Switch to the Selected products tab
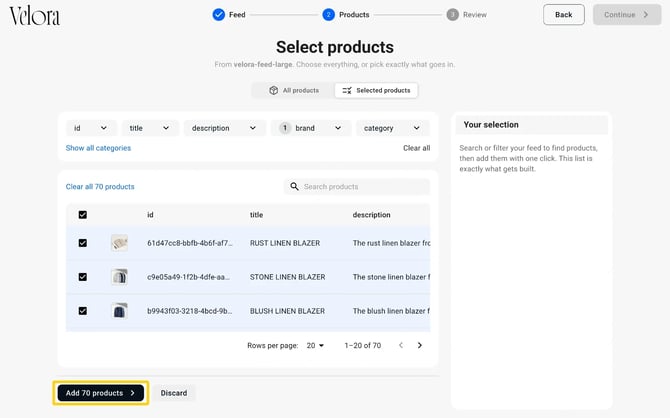 (x=376, y=90)
